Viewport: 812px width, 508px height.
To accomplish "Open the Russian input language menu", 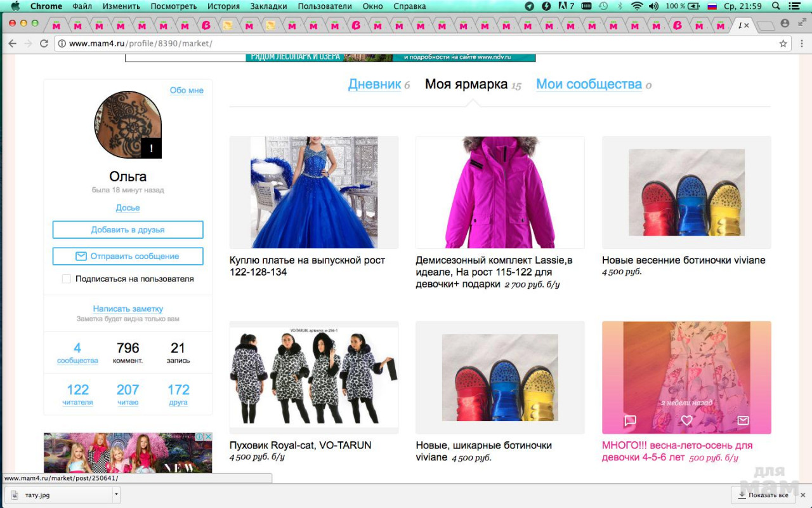I will [x=711, y=6].
